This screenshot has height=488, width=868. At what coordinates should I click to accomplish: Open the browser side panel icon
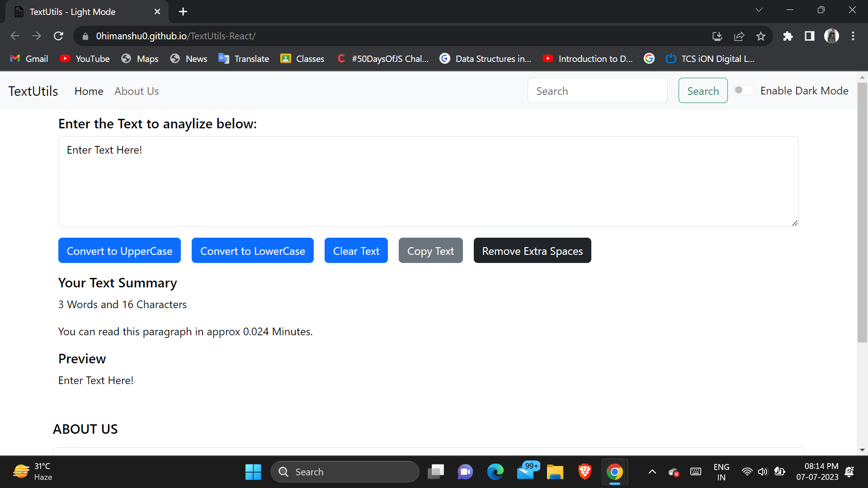pos(810,36)
